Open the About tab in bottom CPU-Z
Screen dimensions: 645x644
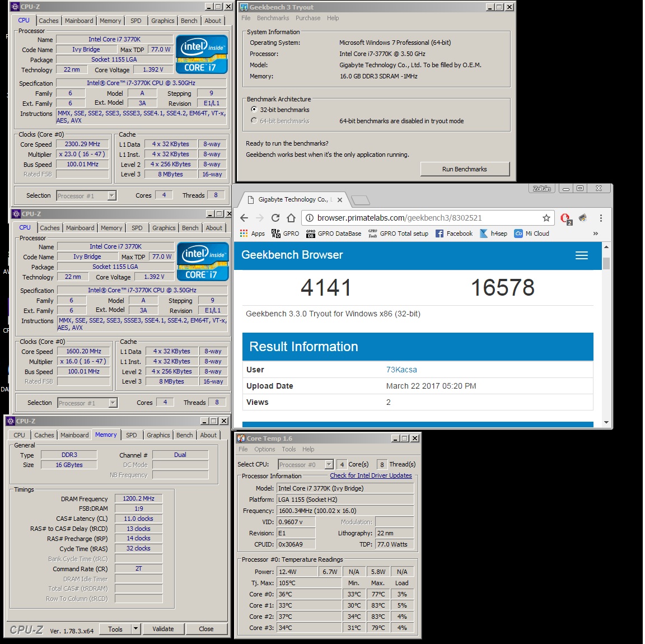click(x=208, y=435)
